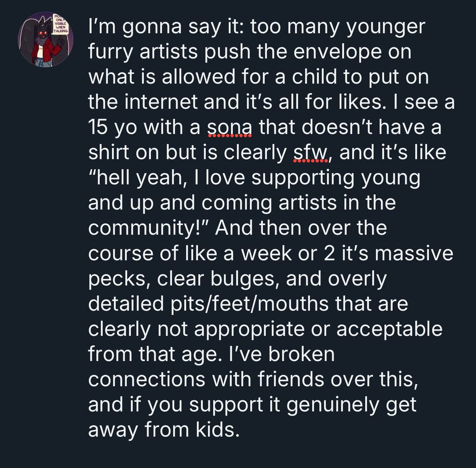Click the word "shirt" in the text

coord(110,153)
